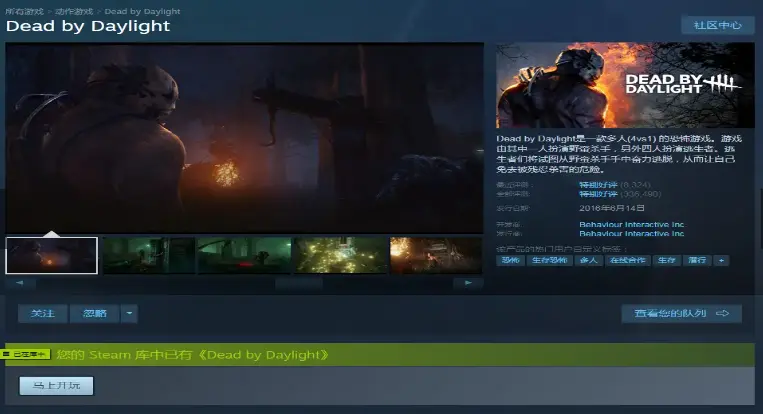Screen dimensions: 763x414
Task: Open recent reviews 特别好评 link
Action: (598, 185)
